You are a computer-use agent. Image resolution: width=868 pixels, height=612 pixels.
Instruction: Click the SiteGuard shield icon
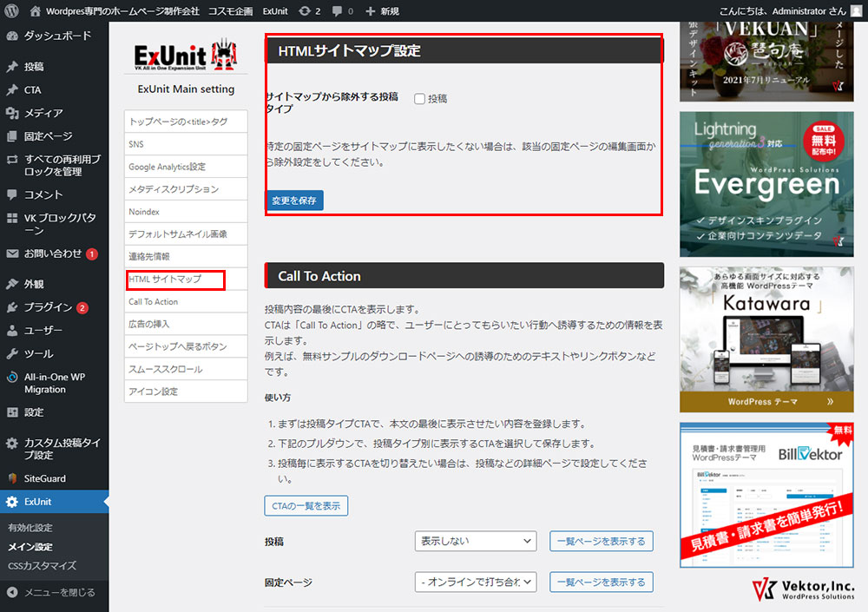12,478
